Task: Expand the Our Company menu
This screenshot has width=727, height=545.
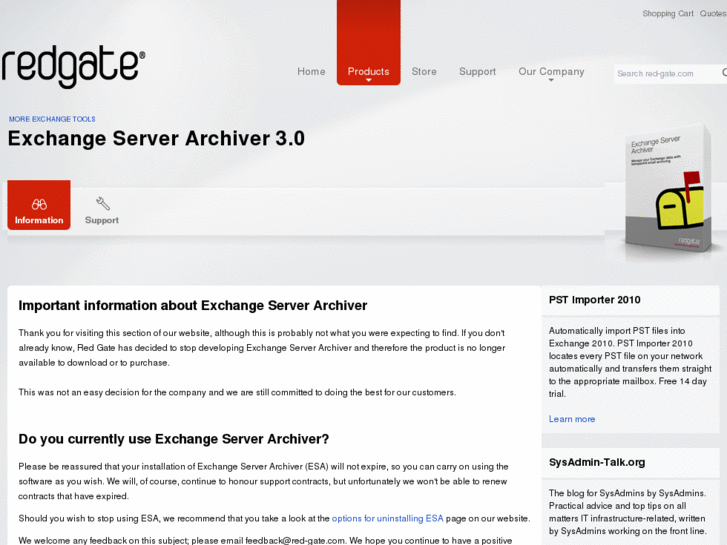Action: [551, 72]
